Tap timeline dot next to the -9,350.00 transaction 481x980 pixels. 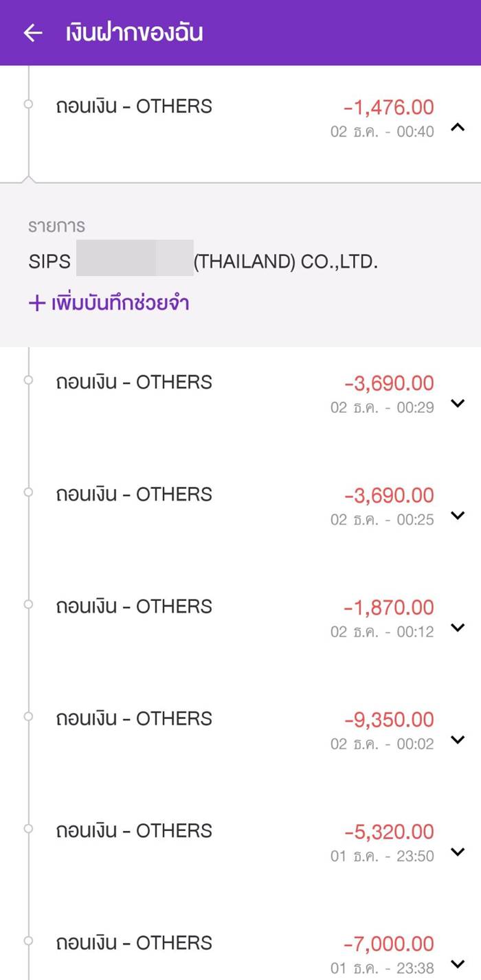[x=27, y=716]
